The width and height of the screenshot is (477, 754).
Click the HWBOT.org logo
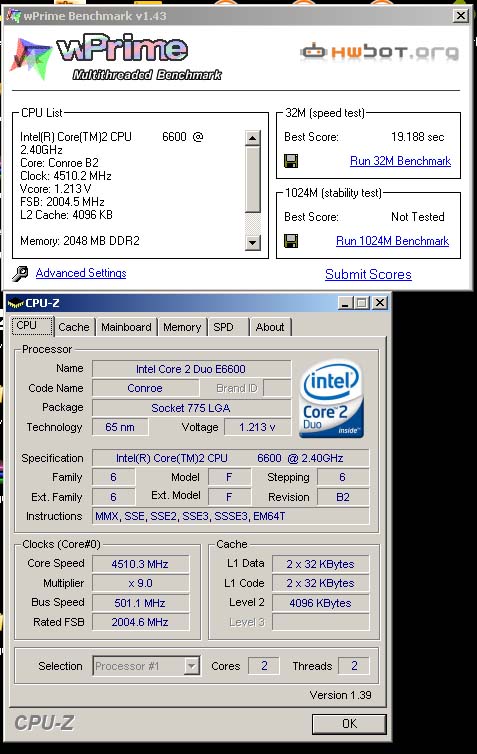click(380, 51)
